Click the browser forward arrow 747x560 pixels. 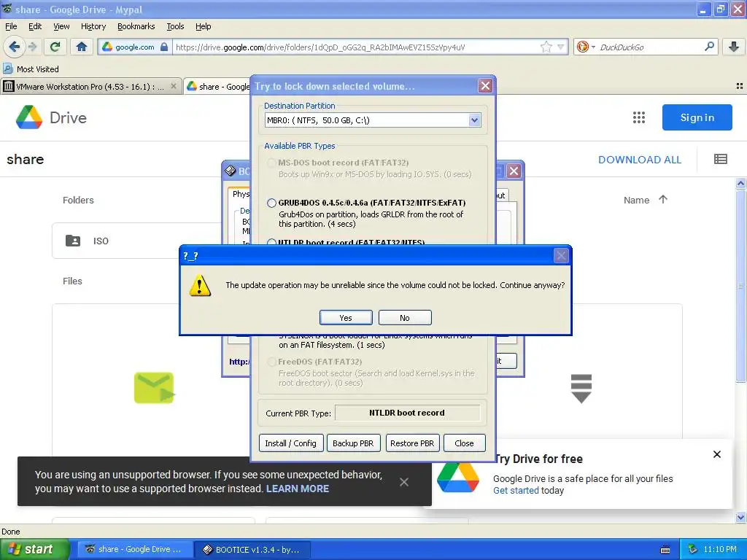(x=32, y=47)
